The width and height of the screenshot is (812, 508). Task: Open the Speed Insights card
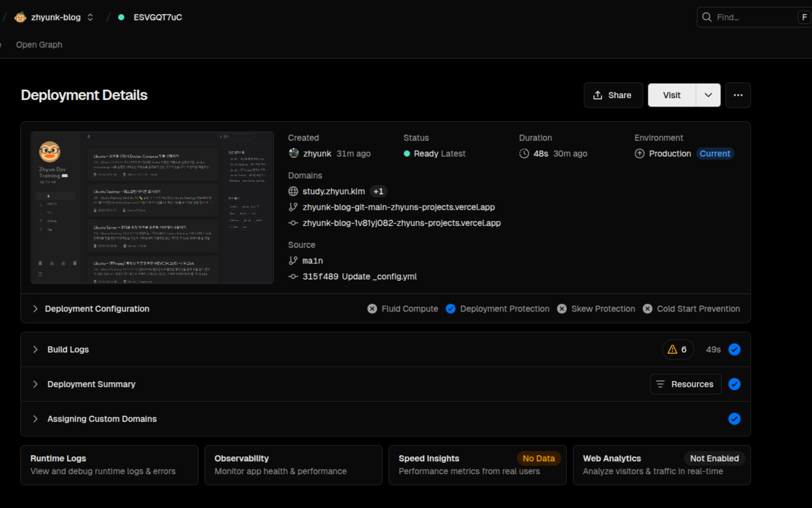(478, 465)
